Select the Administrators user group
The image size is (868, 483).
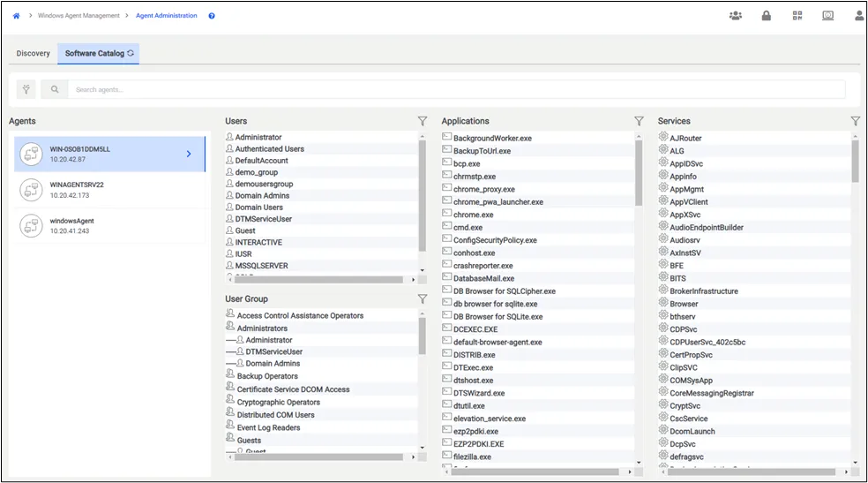tap(262, 328)
